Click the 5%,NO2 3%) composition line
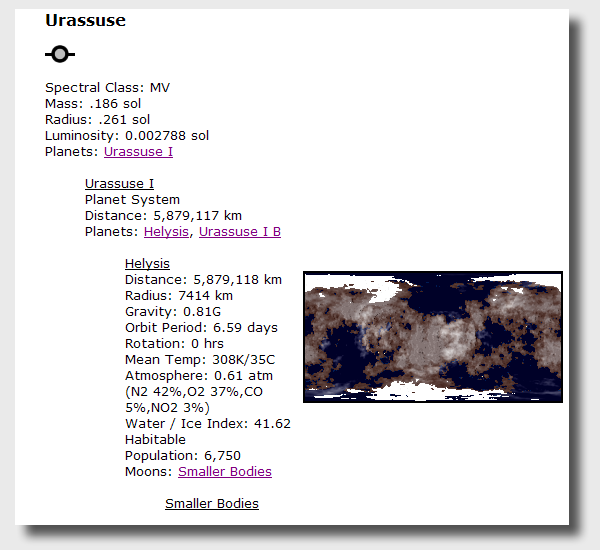This screenshot has width=600, height=550. point(168,408)
